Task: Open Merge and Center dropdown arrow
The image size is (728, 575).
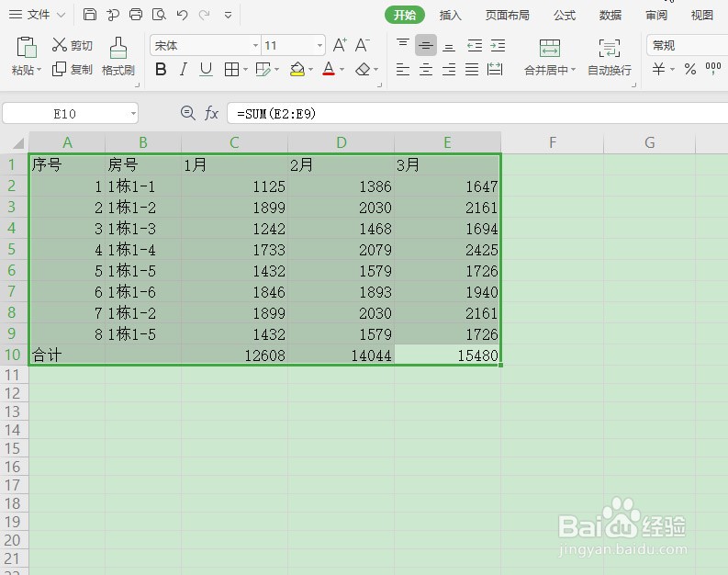Action: pyautogui.click(x=574, y=70)
